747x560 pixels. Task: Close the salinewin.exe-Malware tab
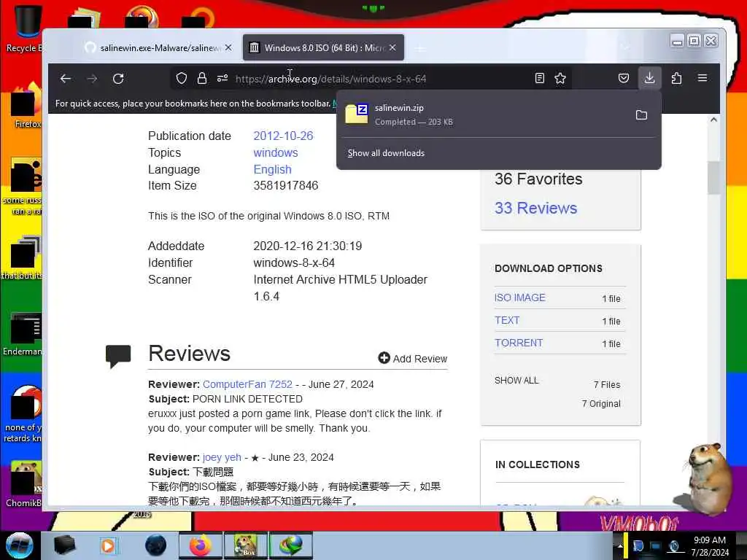(x=228, y=47)
